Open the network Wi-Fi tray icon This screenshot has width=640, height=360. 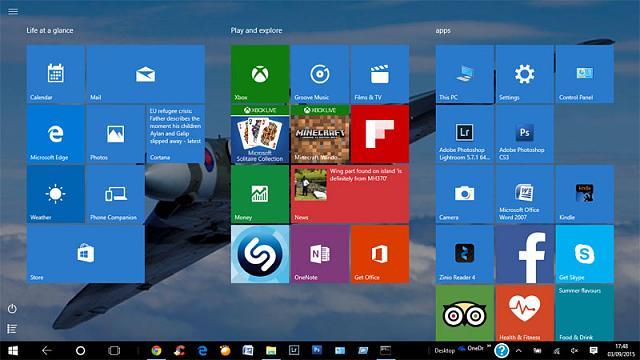tap(556, 351)
